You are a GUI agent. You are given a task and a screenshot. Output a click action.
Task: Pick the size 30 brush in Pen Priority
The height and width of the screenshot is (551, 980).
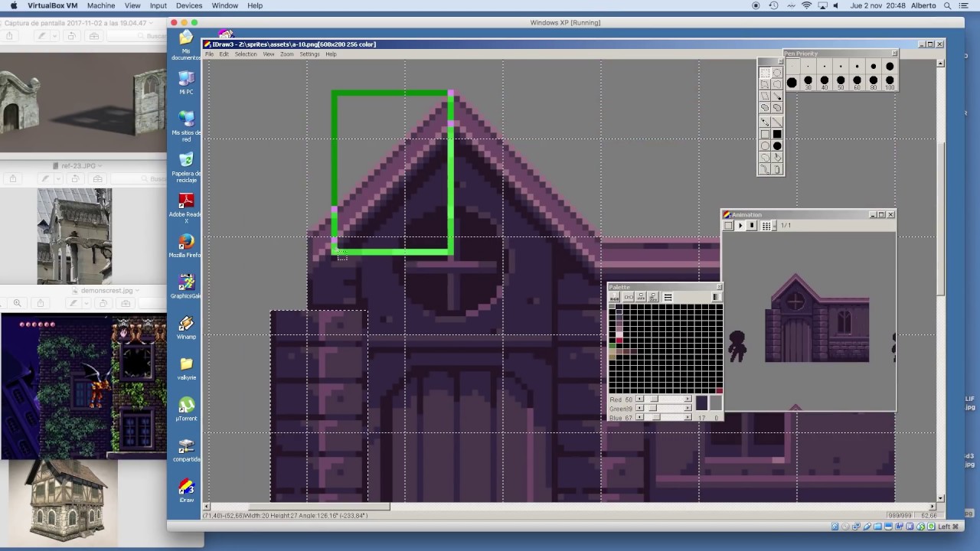pos(808,81)
